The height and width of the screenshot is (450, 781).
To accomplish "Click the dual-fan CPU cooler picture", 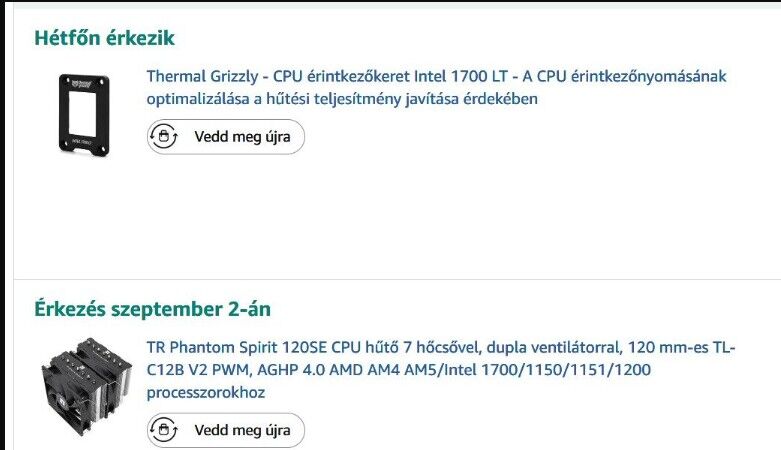I will coord(86,387).
